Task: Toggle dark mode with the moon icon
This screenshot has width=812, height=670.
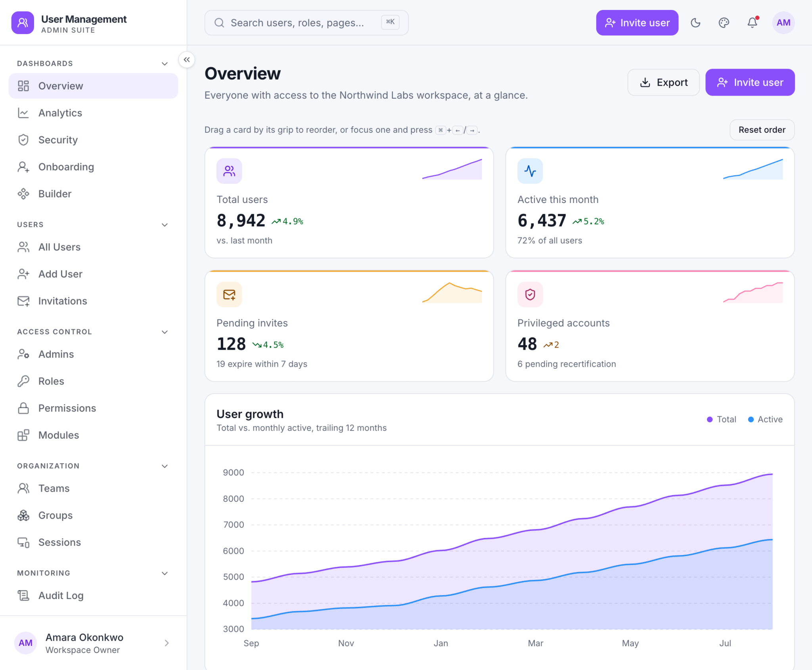Action: coord(695,23)
